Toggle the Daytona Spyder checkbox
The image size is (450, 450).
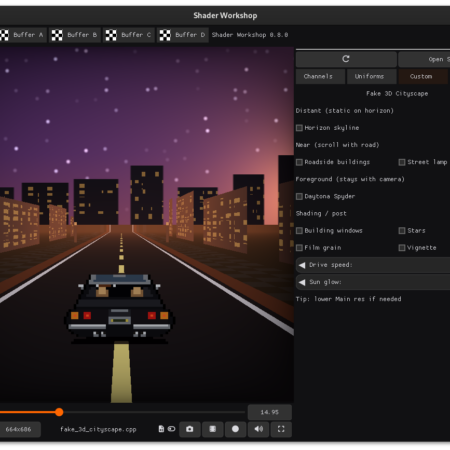(x=299, y=196)
